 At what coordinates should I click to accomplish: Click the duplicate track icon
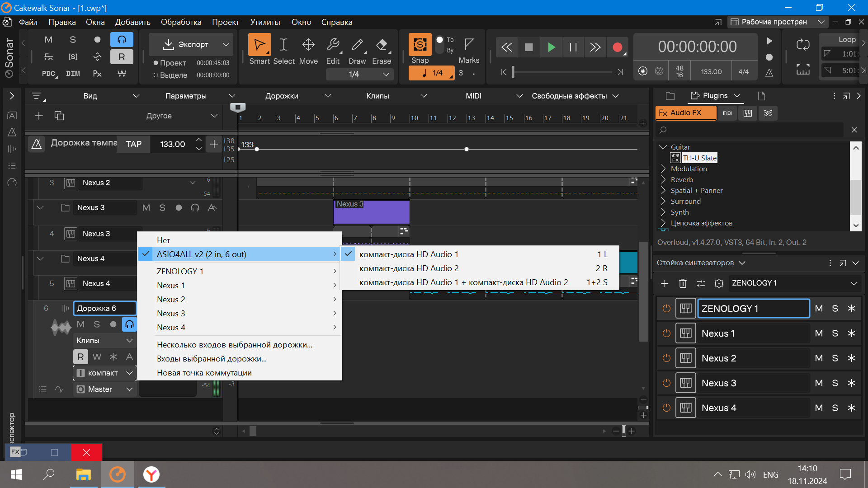click(59, 116)
